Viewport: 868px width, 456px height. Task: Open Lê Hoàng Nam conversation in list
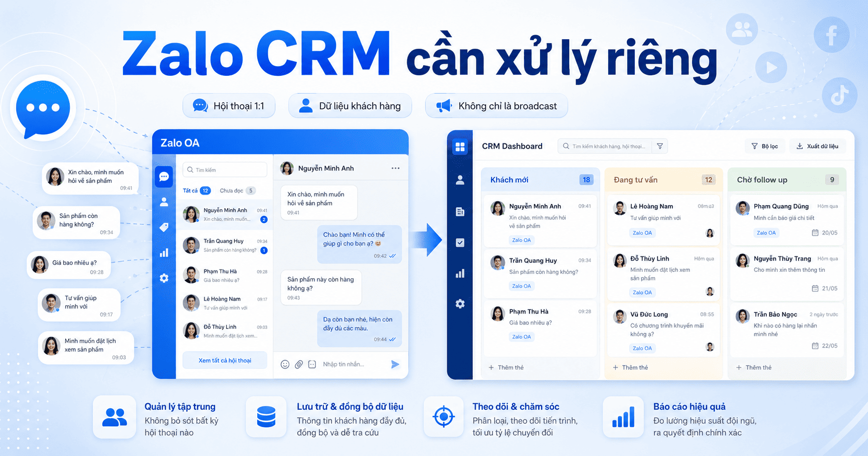(225, 303)
